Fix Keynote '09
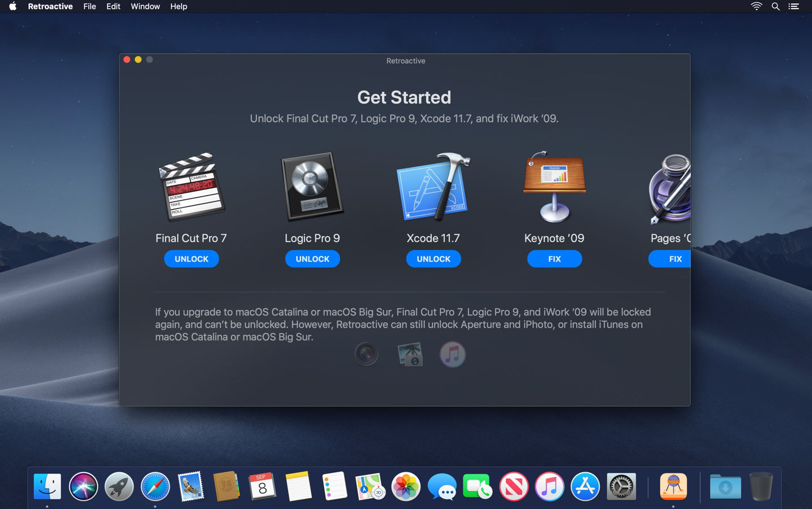This screenshot has width=812, height=509. pos(554,258)
